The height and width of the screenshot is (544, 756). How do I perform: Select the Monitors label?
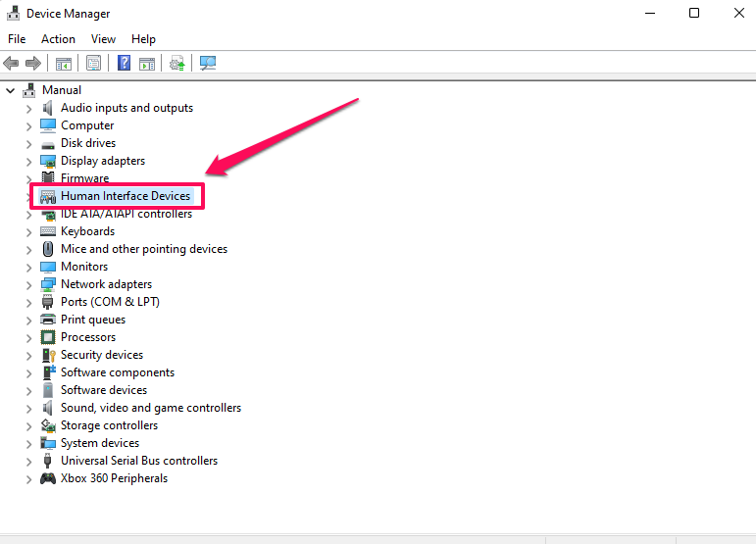coord(84,267)
